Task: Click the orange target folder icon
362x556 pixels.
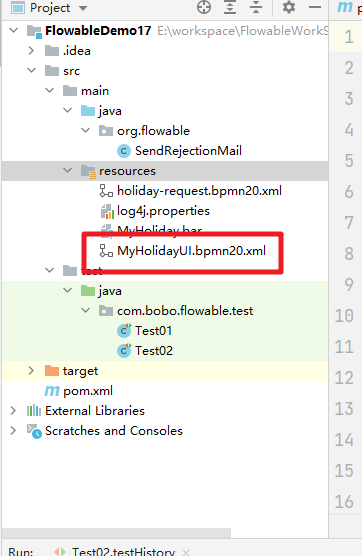Action: 52,371
